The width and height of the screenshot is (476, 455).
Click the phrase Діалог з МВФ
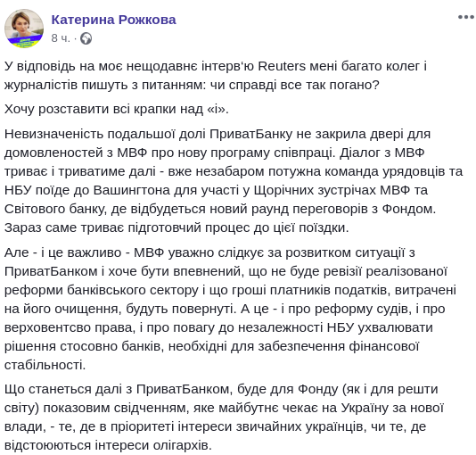point(382,153)
